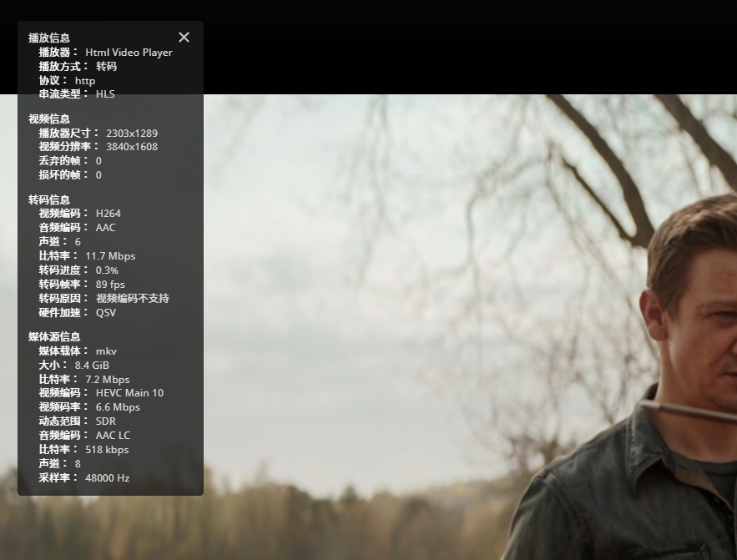Viewport: 737px width, 560px height.
Task: Close the playback info panel
Action: [184, 38]
